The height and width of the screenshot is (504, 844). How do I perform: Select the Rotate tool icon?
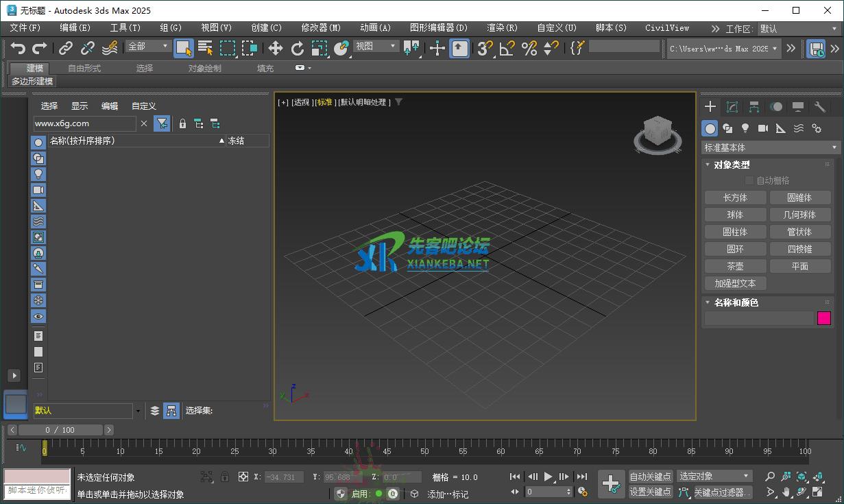[x=297, y=48]
